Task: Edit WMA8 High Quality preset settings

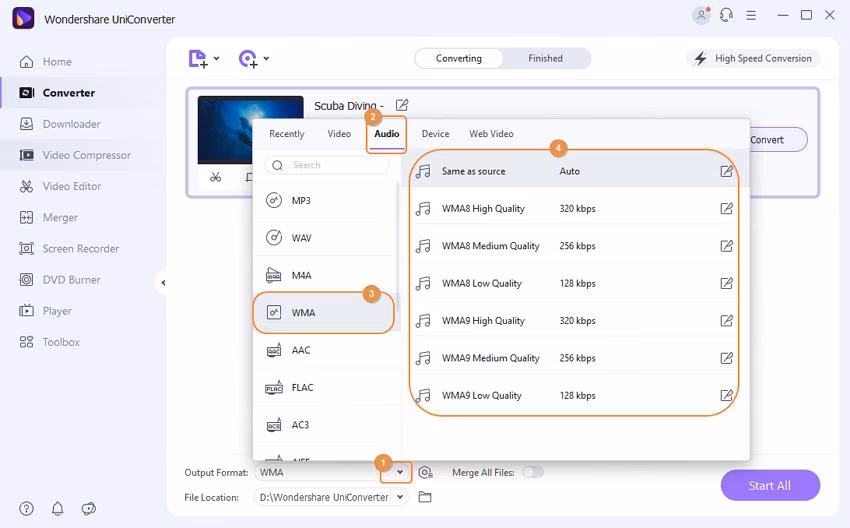Action: pyautogui.click(x=726, y=209)
